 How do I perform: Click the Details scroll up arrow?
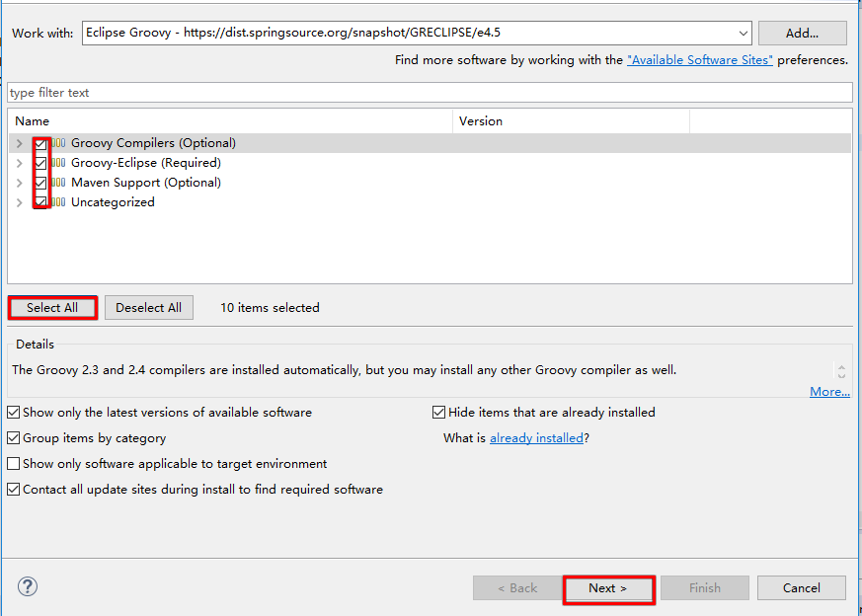coord(841,366)
